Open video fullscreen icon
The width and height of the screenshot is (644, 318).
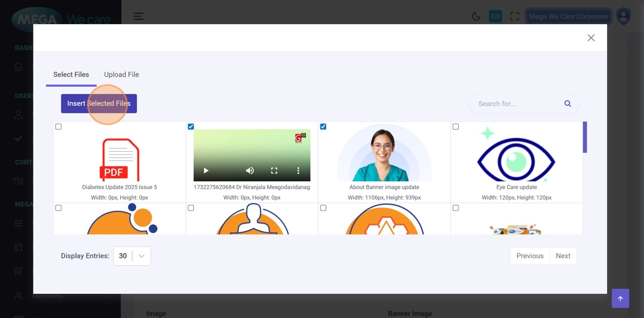[x=274, y=171]
